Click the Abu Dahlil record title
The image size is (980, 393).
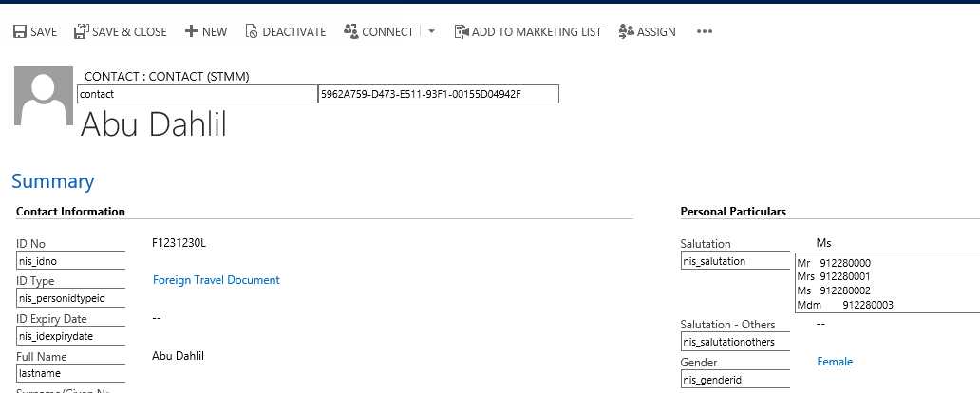tap(154, 124)
